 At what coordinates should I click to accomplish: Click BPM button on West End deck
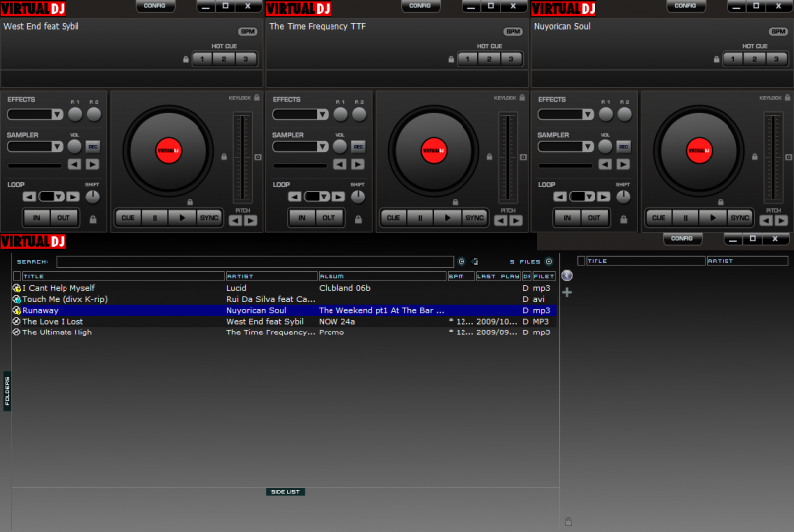(x=247, y=32)
